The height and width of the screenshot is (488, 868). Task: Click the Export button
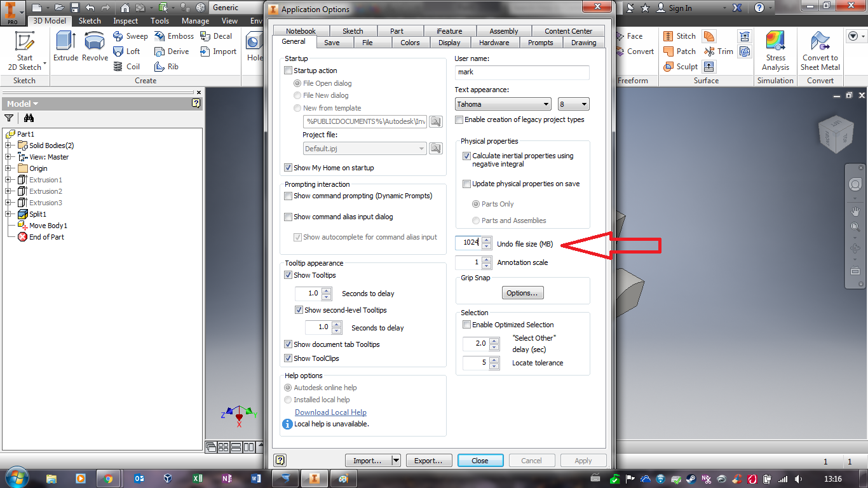pyautogui.click(x=428, y=461)
